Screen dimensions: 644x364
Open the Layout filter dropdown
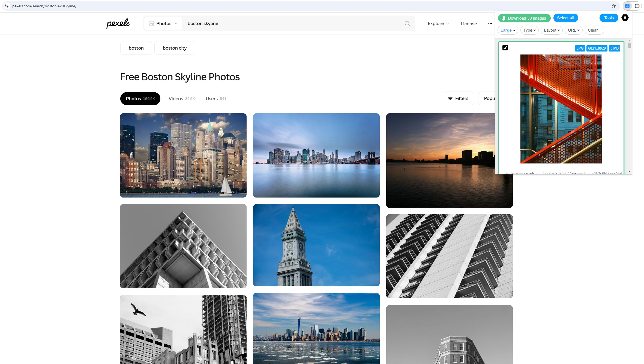(x=552, y=30)
